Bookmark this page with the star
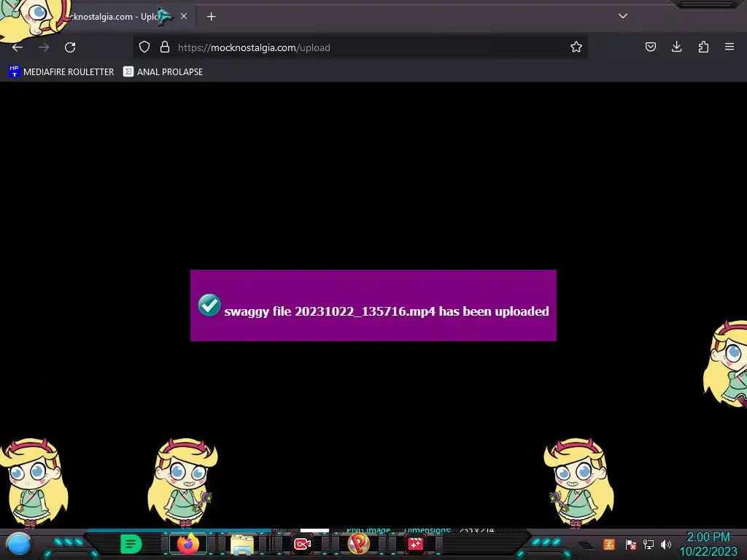Screen dimensions: 747x560 pos(576,47)
